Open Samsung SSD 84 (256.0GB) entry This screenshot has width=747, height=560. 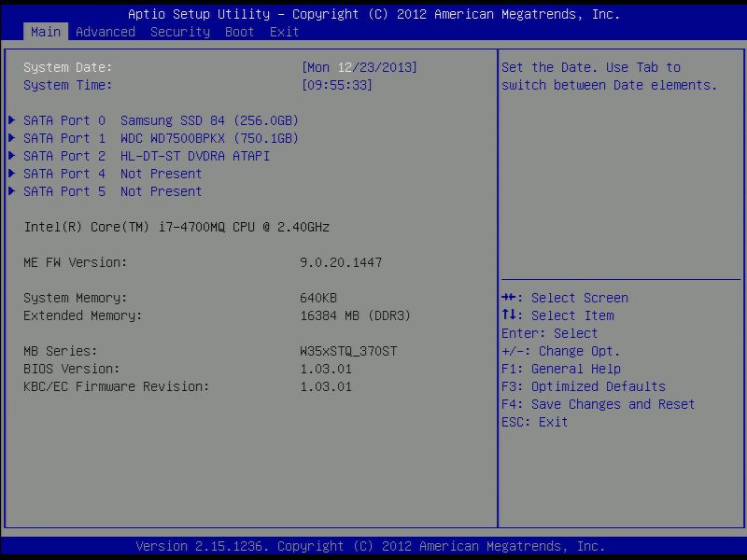[209, 120]
